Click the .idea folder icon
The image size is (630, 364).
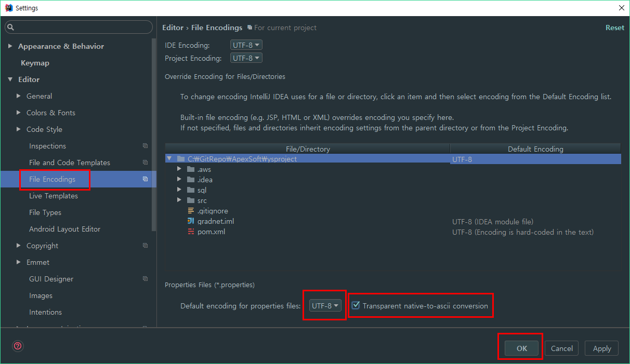191,180
